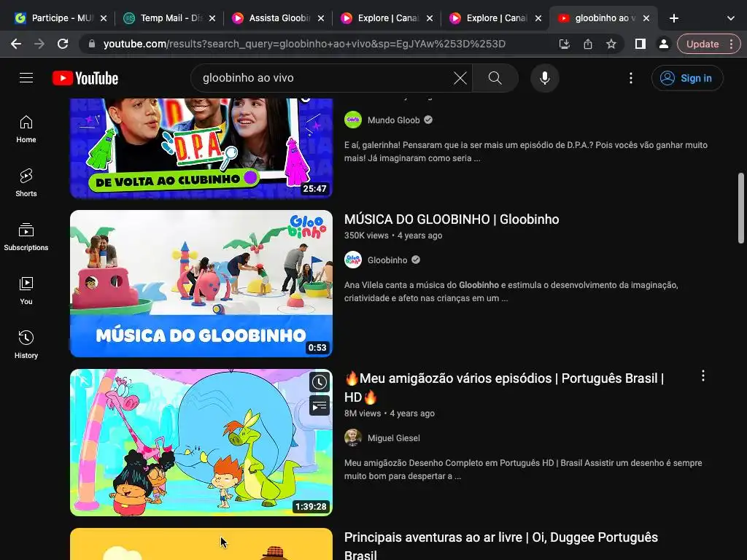Clear the search box with the X icon

[460, 78]
